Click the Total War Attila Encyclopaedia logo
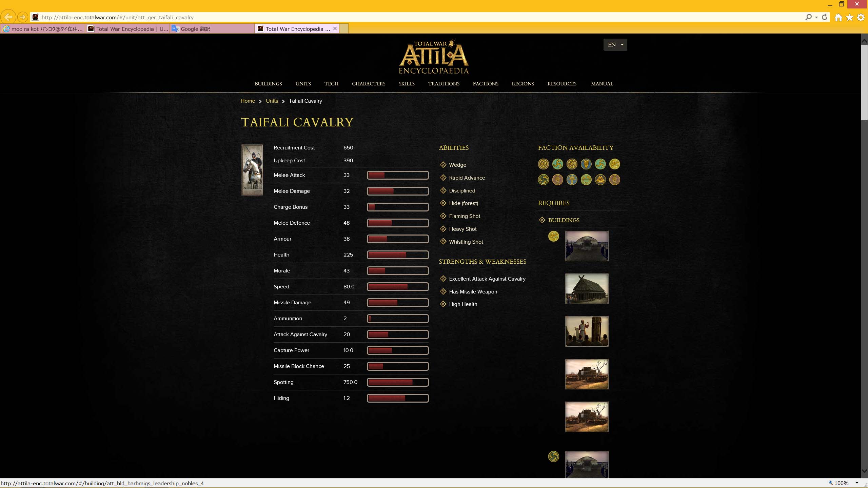Screen dimensions: 868x488 pyautogui.click(x=434, y=57)
